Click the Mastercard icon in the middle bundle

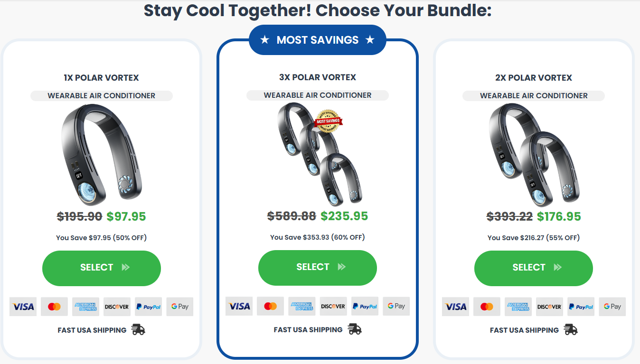pyautogui.click(x=270, y=307)
